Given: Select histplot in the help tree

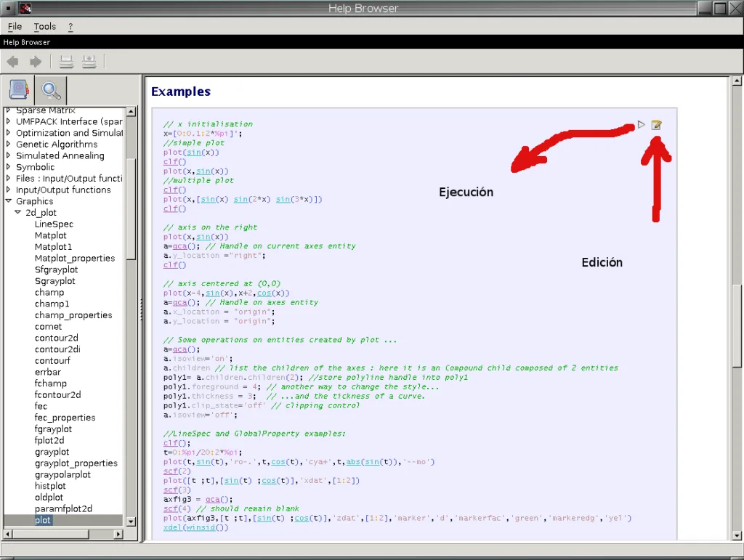Looking at the screenshot, I should click(x=50, y=486).
